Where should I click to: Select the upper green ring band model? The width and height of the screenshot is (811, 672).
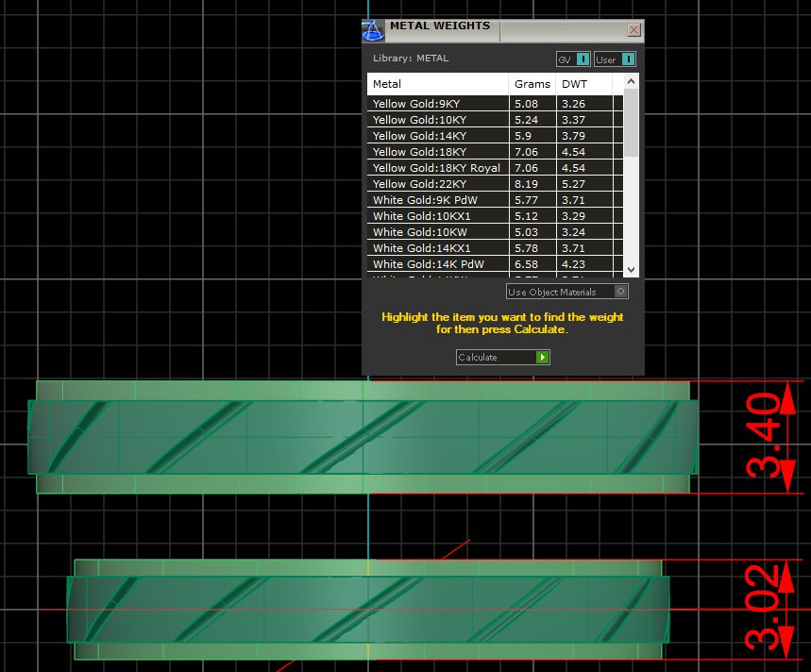(x=363, y=437)
